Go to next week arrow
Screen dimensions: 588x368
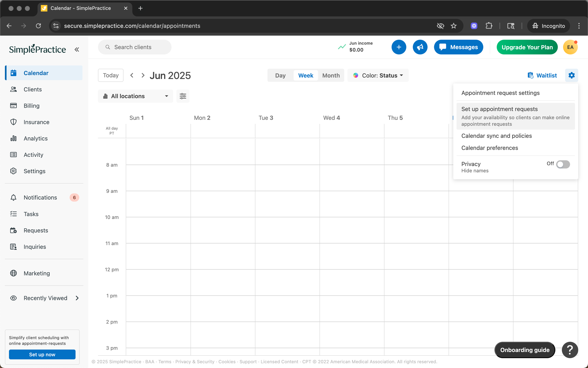pos(143,75)
